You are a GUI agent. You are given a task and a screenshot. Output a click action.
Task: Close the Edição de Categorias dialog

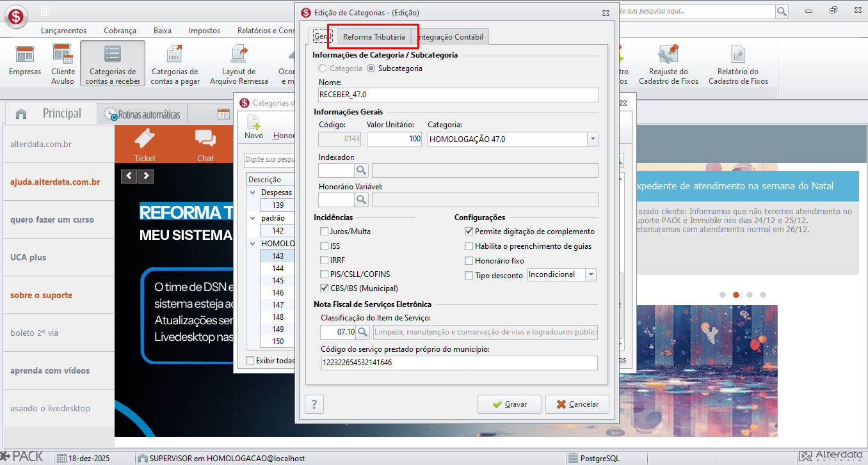[606, 13]
